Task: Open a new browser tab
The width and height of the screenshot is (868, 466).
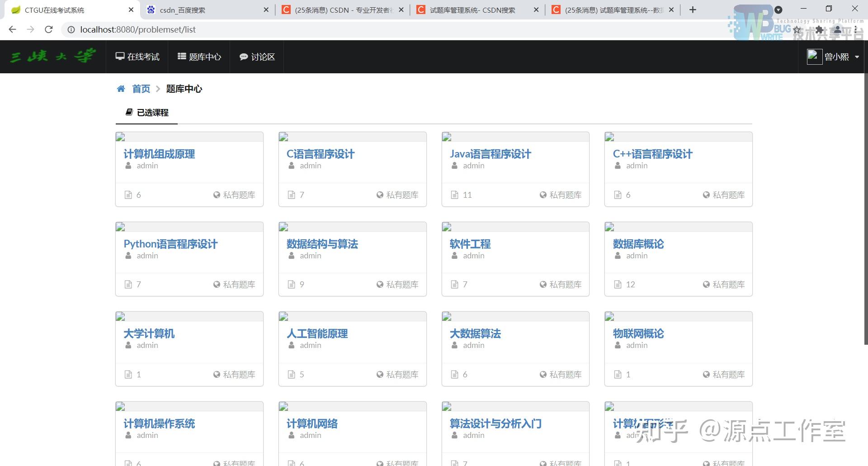Action: point(693,10)
